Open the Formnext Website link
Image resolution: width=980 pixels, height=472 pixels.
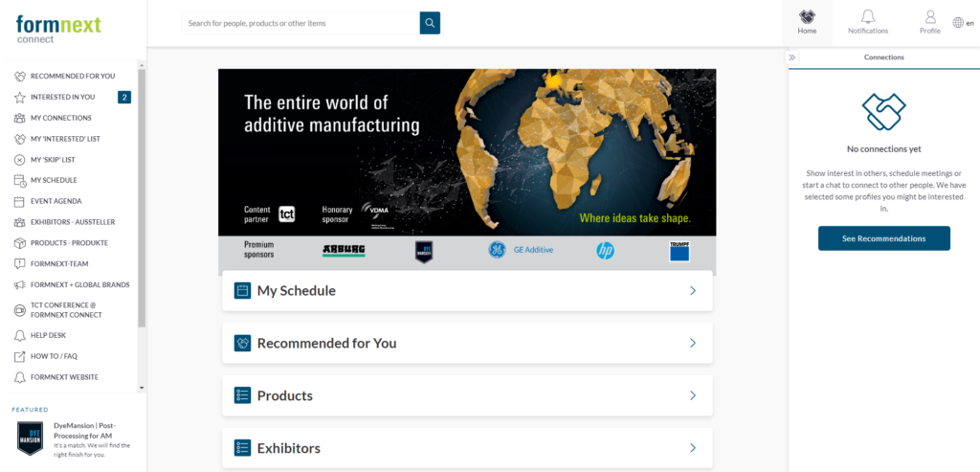63,377
